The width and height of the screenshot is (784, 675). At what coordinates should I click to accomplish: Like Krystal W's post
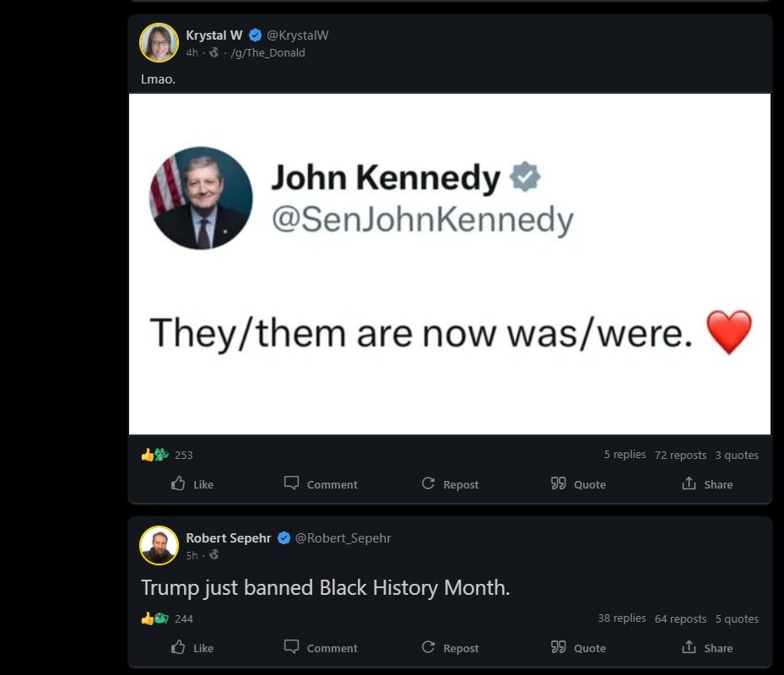192,484
